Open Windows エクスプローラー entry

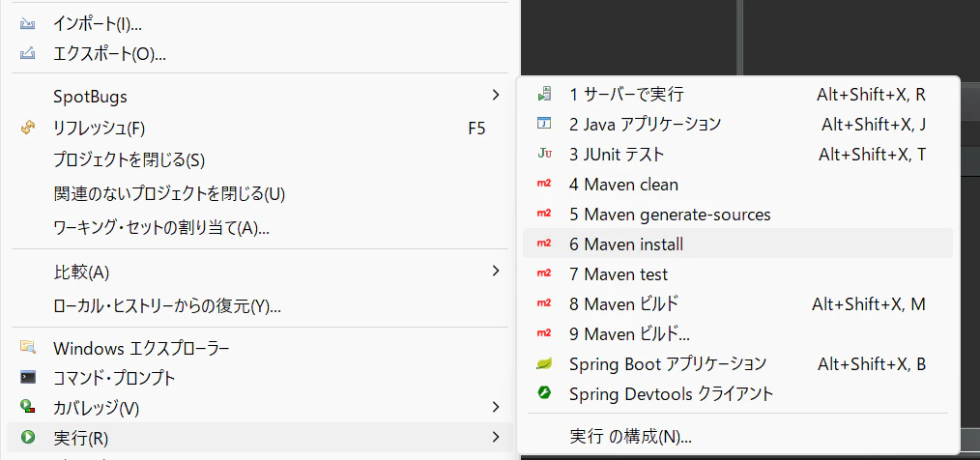pyautogui.click(x=262, y=348)
